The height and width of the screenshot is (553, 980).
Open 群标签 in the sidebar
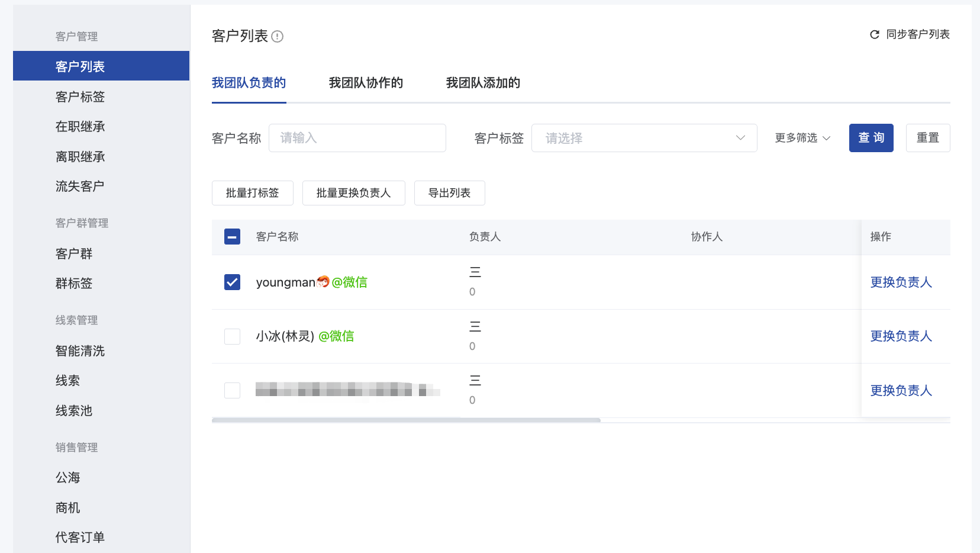click(74, 284)
